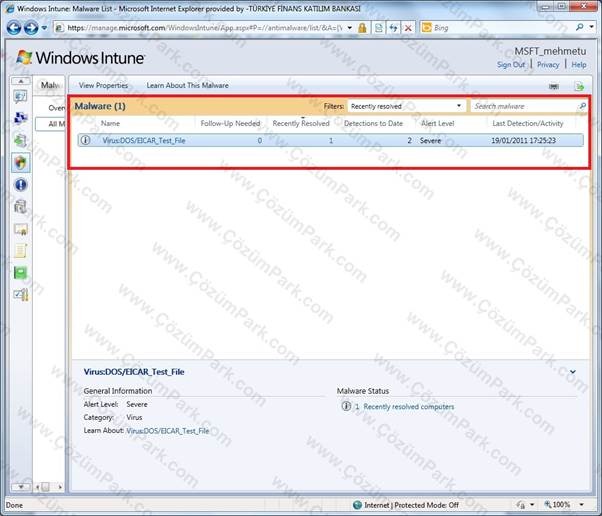Open the recent pages dropdown next to Forward
The image size is (602, 516).
[x=44, y=28]
